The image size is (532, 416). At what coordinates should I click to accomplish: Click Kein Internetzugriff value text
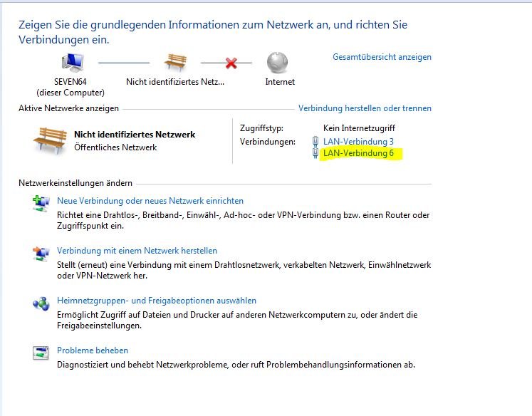pos(359,128)
